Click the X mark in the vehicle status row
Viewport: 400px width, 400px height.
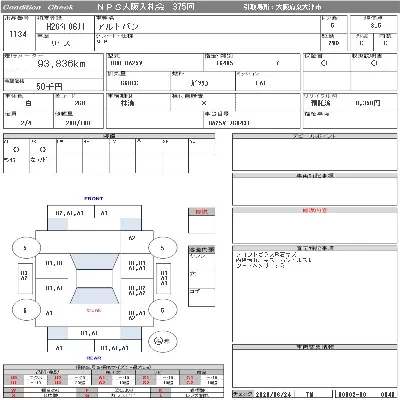click(204, 103)
